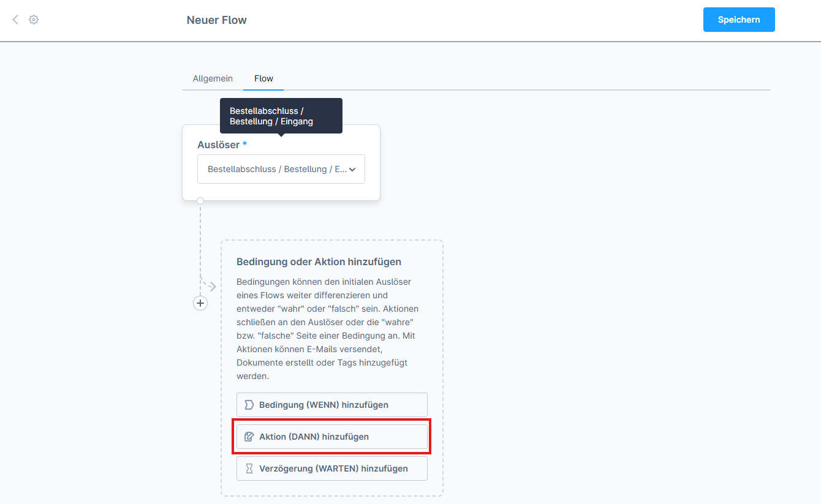Open the settings gear icon

[x=34, y=20]
